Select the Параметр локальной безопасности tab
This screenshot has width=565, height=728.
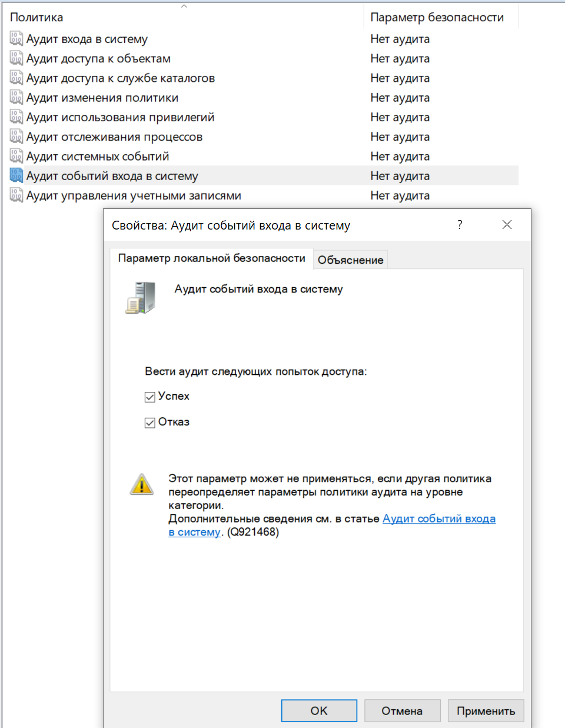coord(211,258)
